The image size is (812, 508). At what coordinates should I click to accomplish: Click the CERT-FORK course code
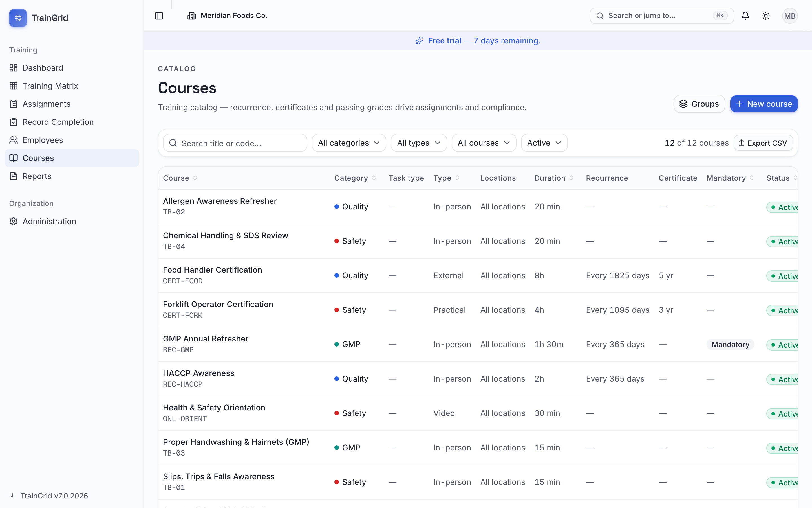(182, 316)
